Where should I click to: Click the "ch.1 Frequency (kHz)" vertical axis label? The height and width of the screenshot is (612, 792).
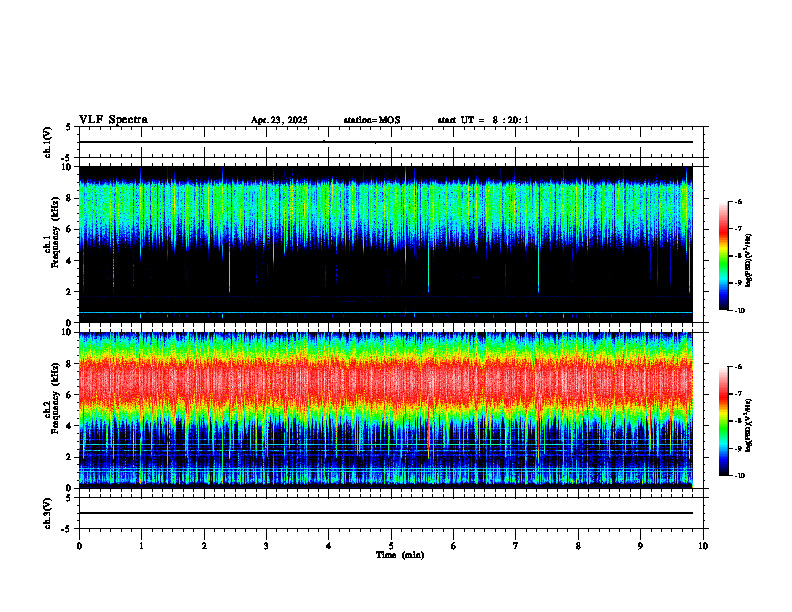[52, 232]
